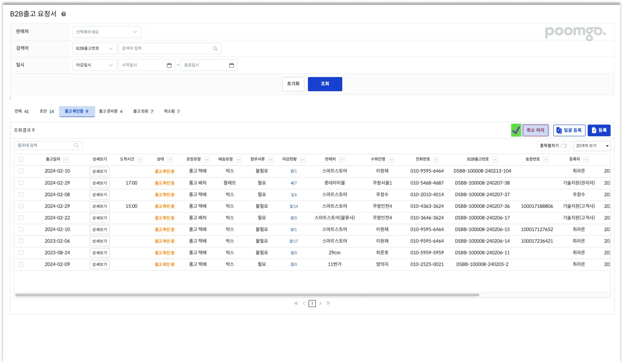The width and height of the screenshot is (623, 364).
Task: Check the select-all header checkbox
Action: point(21,159)
